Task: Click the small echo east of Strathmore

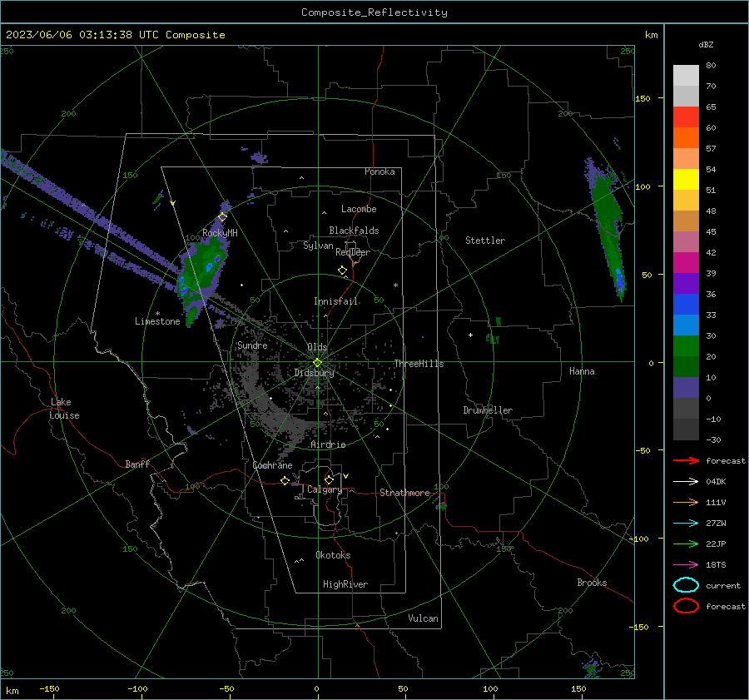Action: pos(441,505)
